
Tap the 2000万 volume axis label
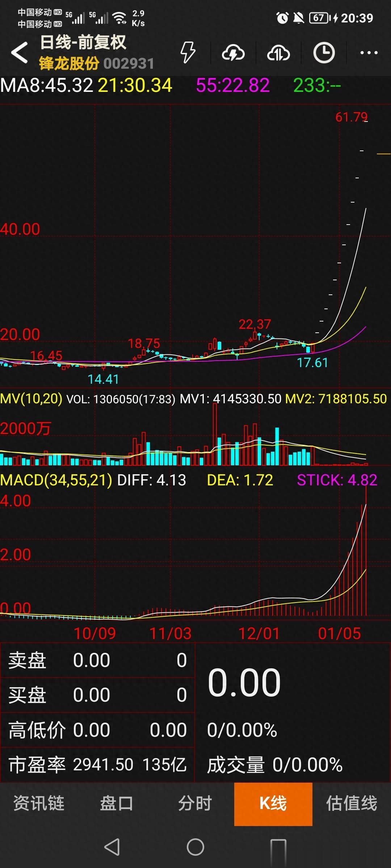point(25,429)
